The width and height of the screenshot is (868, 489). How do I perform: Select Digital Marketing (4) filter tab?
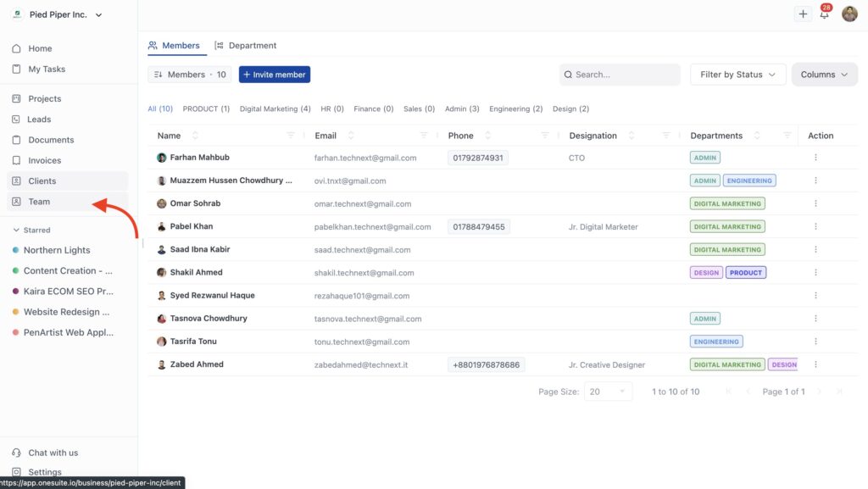click(x=275, y=108)
